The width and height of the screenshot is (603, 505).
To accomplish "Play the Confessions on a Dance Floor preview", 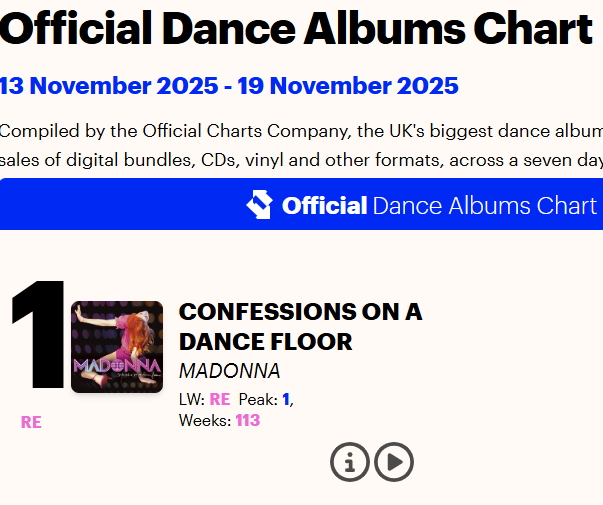I will [x=394, y=462].
